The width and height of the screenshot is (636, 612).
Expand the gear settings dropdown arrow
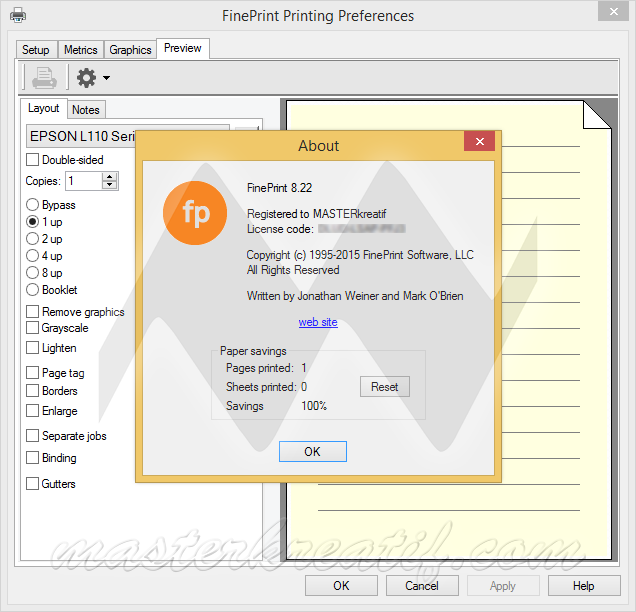click(x=106, y=77)
